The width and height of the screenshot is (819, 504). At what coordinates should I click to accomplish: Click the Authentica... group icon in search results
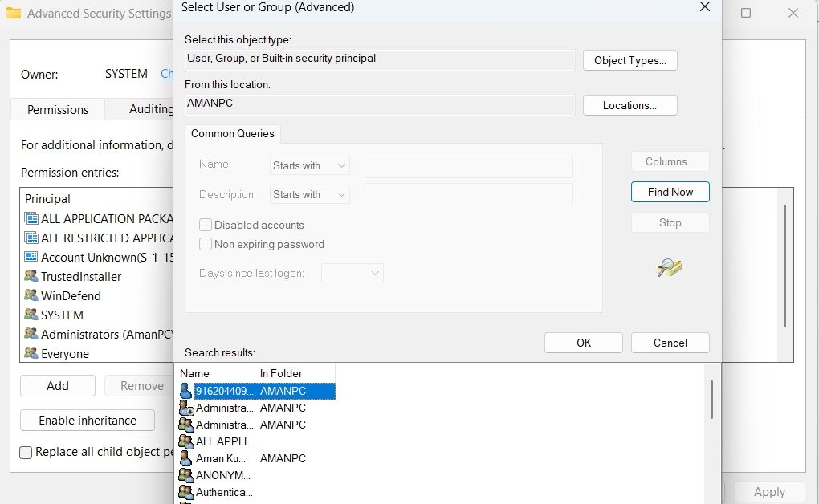(185, 492)
